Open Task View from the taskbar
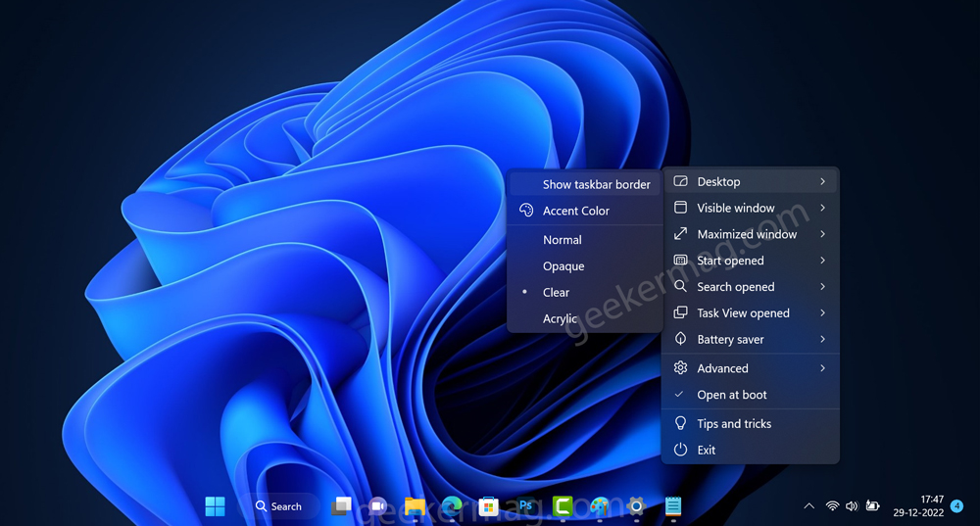The image size is (980, 526). pyautogui.click(x=341, y=506)
